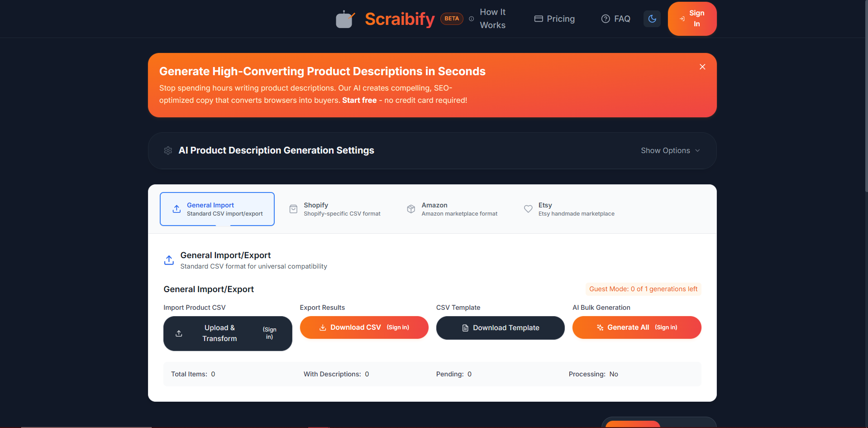Click the Sign In button
868x428 pixels.
692,19
